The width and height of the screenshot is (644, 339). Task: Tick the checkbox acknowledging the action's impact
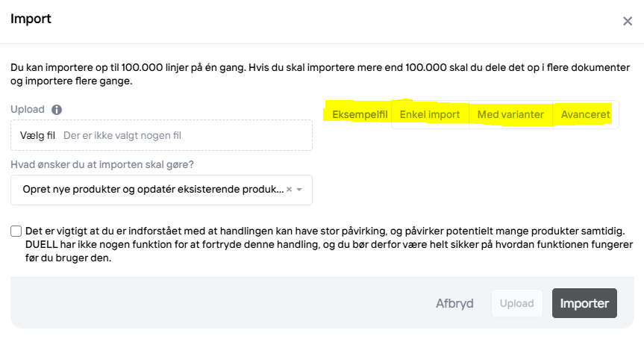click(16, 231)
